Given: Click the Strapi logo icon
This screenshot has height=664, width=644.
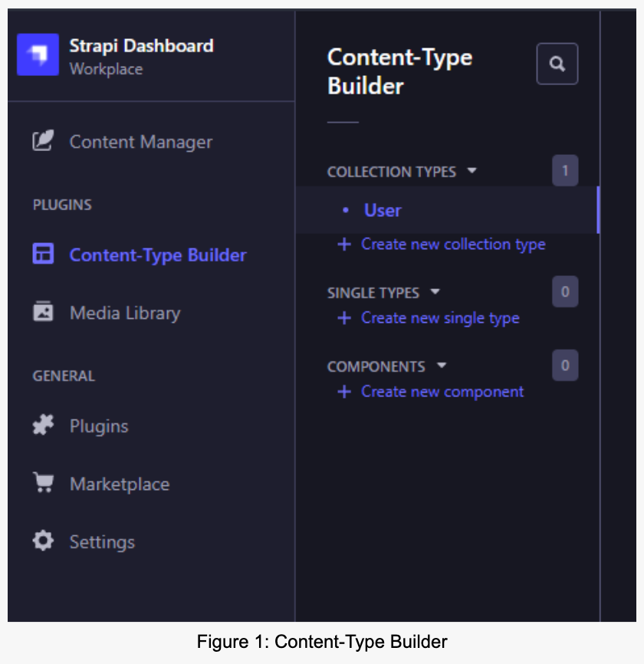Looking at the screenshot, I should [x=38, y=54].
